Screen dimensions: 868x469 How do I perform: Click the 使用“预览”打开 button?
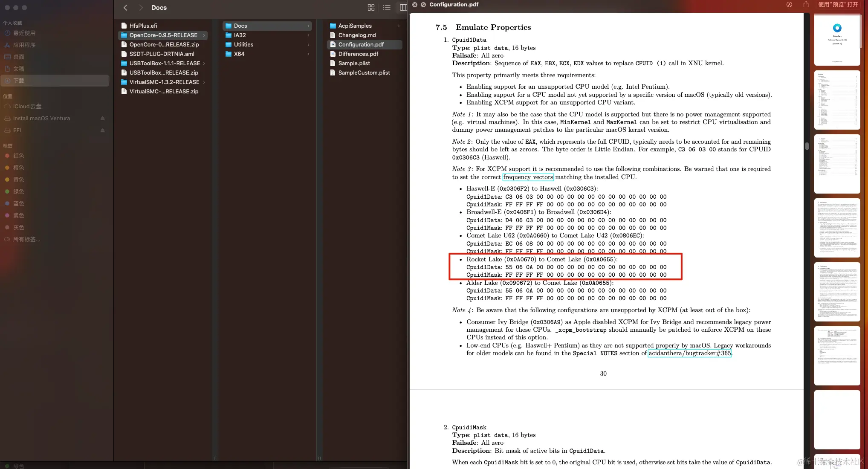(x=838, y=5)
